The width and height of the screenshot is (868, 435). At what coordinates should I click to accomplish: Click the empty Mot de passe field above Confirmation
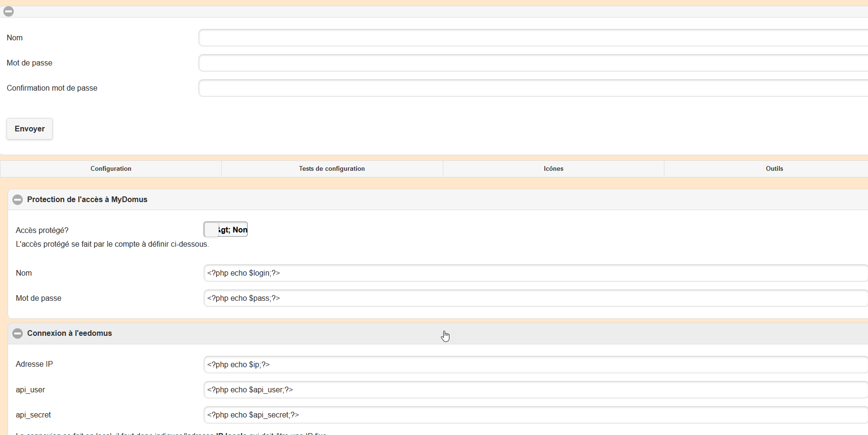point(532,63)
